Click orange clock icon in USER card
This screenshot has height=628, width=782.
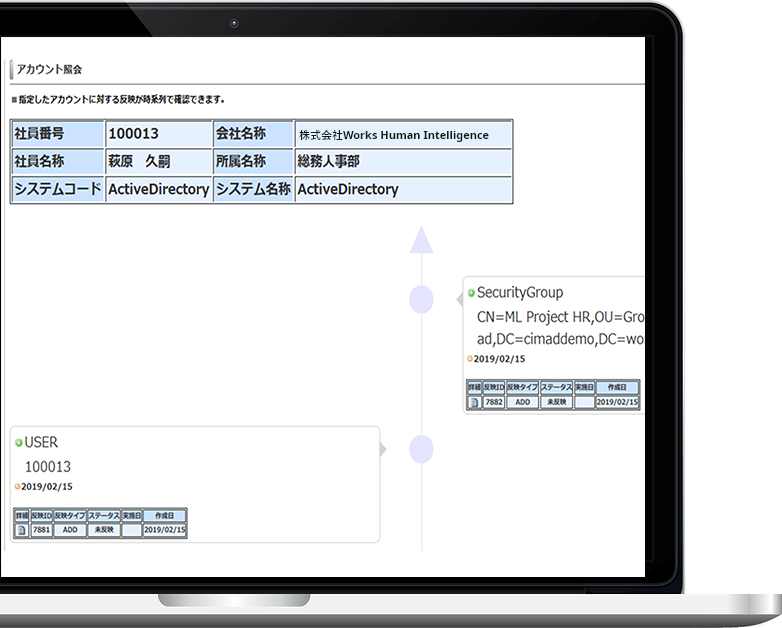[17, 486]
